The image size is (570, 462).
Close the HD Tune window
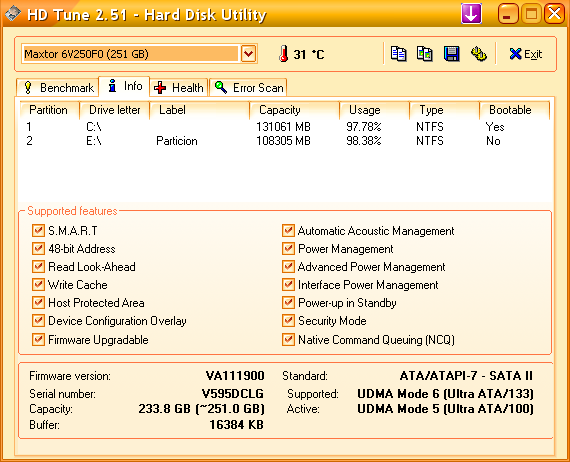554,14
